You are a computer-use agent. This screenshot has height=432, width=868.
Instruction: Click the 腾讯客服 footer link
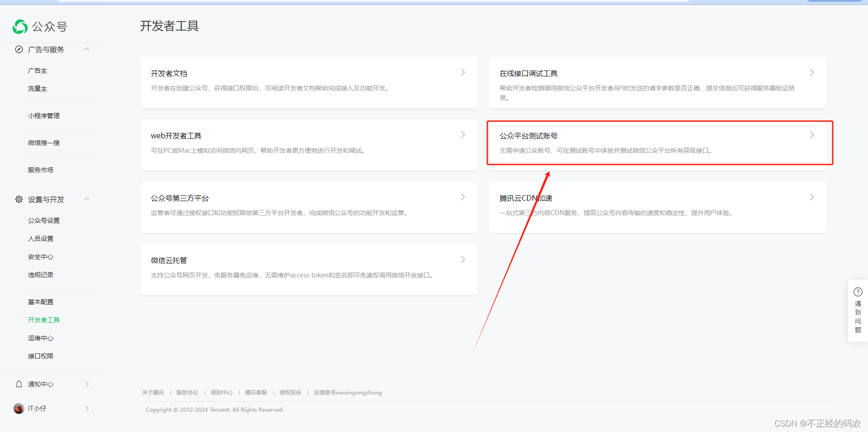click(256, 393)
